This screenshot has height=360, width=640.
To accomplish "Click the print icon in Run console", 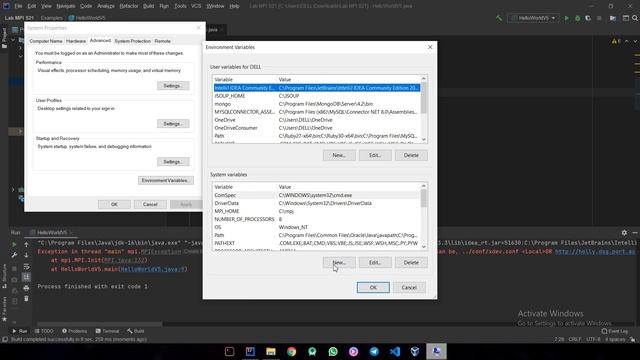I will 27,288.
